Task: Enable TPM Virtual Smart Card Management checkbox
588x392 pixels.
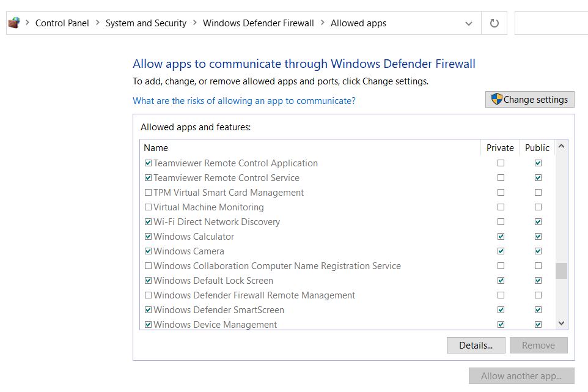Action: point(148,193)
